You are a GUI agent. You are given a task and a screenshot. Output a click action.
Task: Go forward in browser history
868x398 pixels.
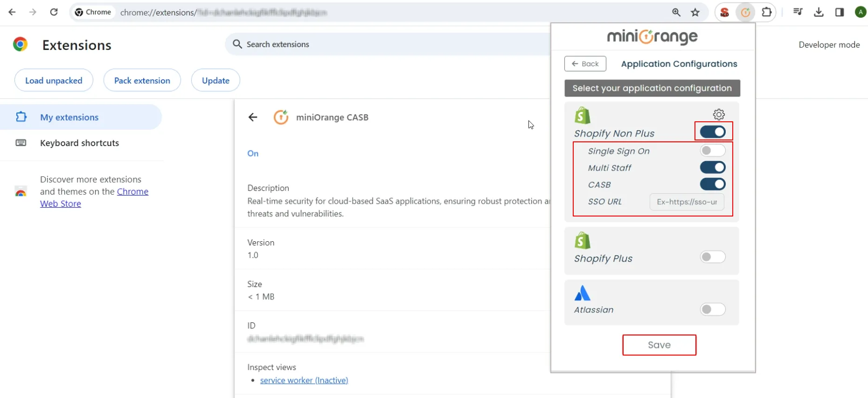pos(33,12)
